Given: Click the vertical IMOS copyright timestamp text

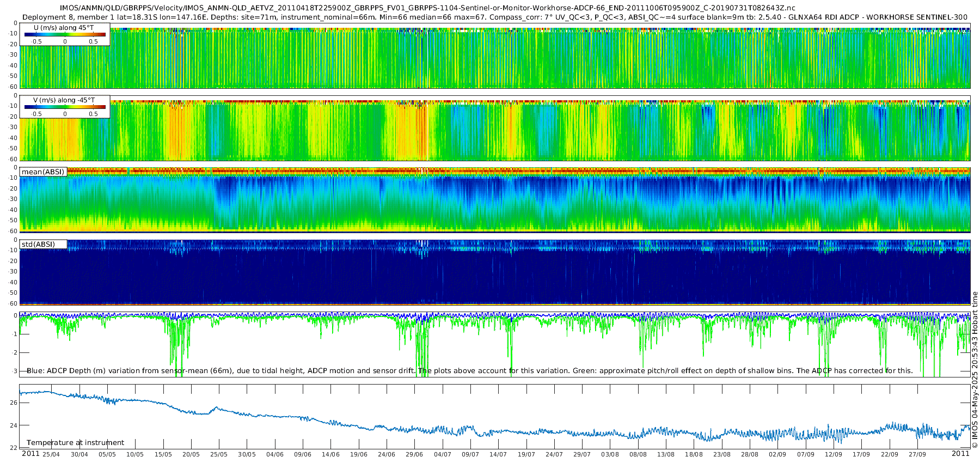Looking at the screenshot, I should click(975, 370).
